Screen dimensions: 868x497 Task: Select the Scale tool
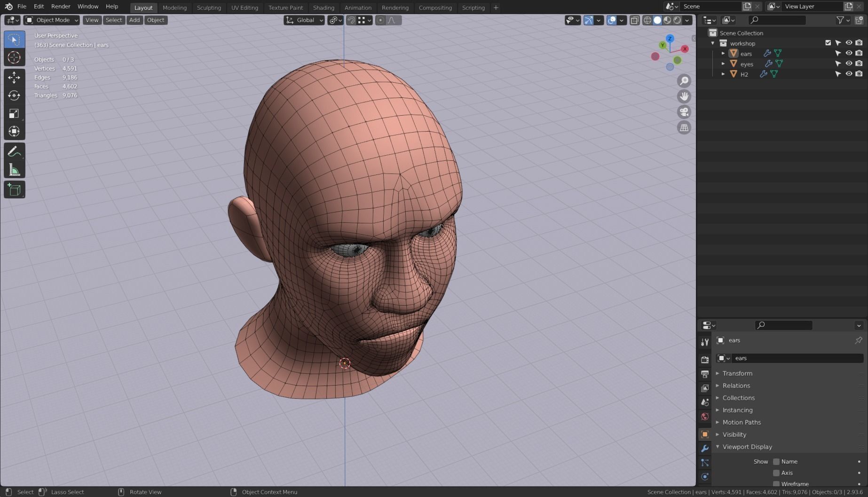[14, 113]
